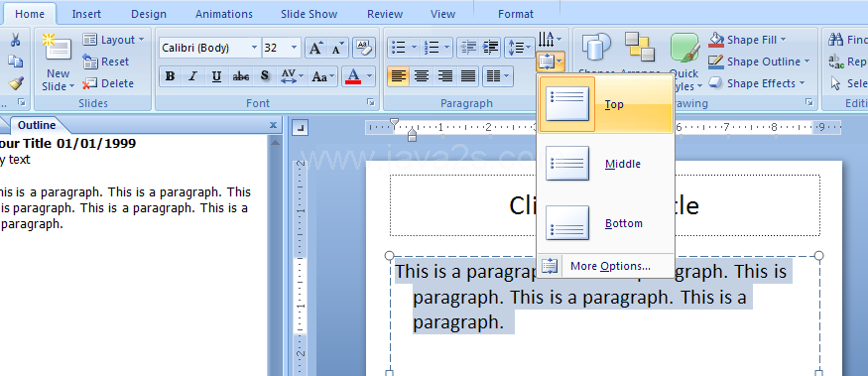The height and width of the screenshot is (376, 868).
Task: Open Numbering list button
Action: (x=436, y=48)
